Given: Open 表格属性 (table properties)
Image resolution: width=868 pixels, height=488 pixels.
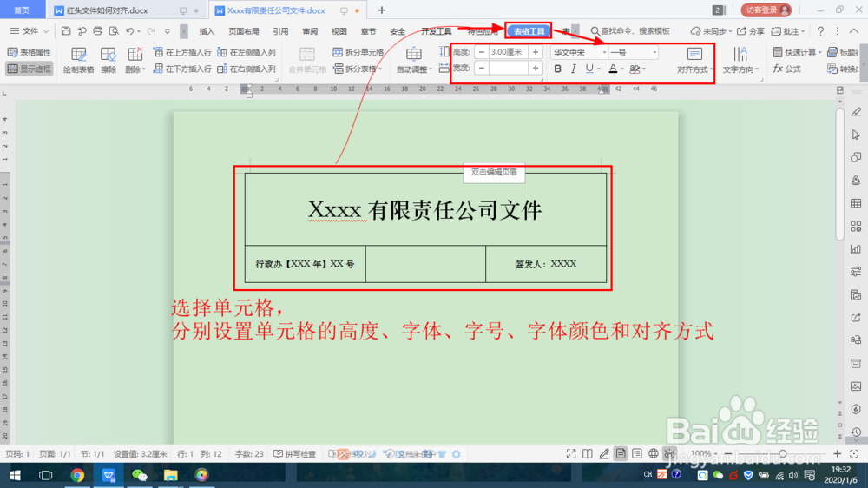Looking at the screenshot, I should [30, 52].
